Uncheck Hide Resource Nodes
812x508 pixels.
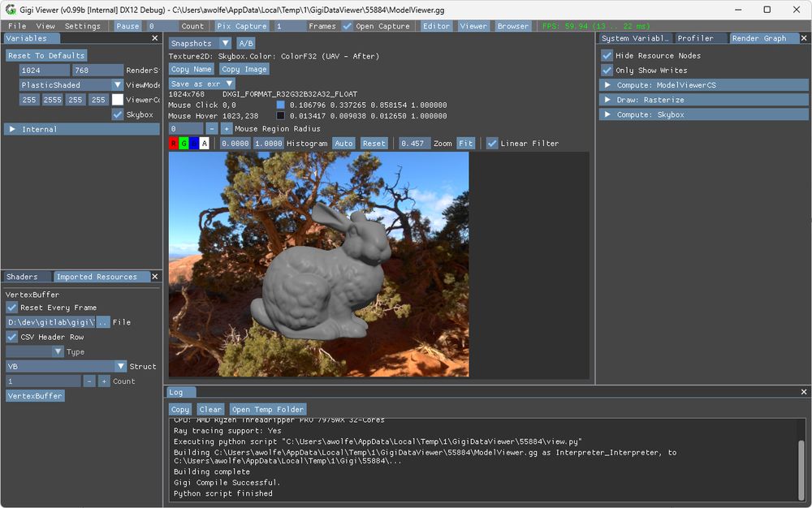tap(607, 55)
